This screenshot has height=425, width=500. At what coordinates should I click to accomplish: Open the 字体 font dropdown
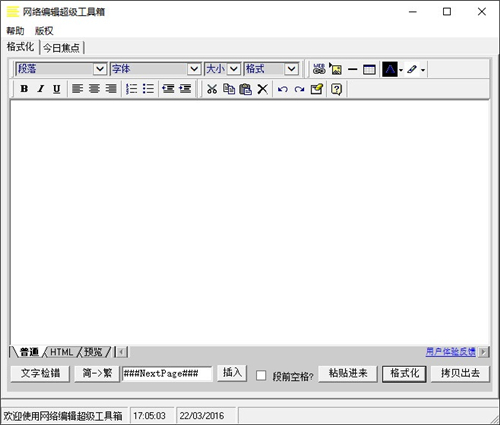pyautogui.click(x=194, y=69)
